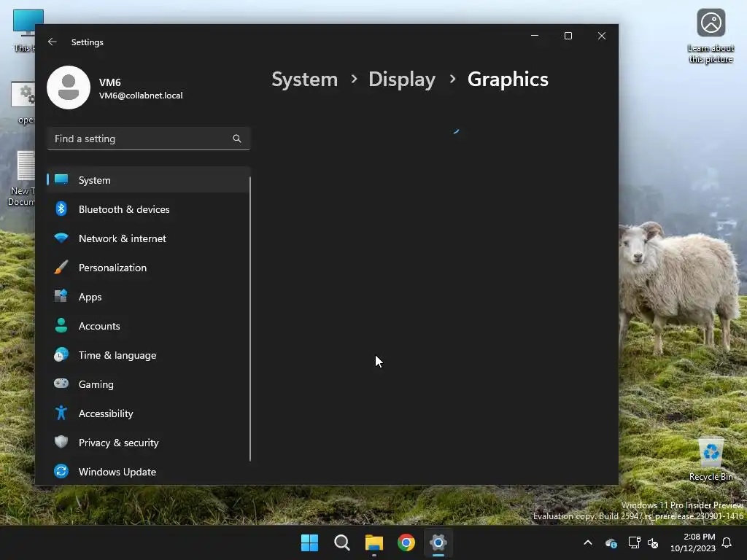Show hidden system tray icons

pos(588,542)
